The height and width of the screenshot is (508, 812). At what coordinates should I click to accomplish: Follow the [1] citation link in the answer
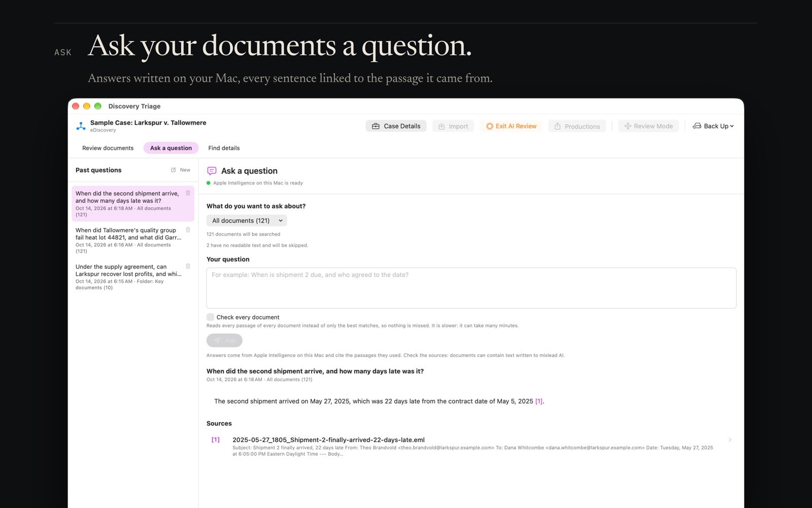[539, 401]
